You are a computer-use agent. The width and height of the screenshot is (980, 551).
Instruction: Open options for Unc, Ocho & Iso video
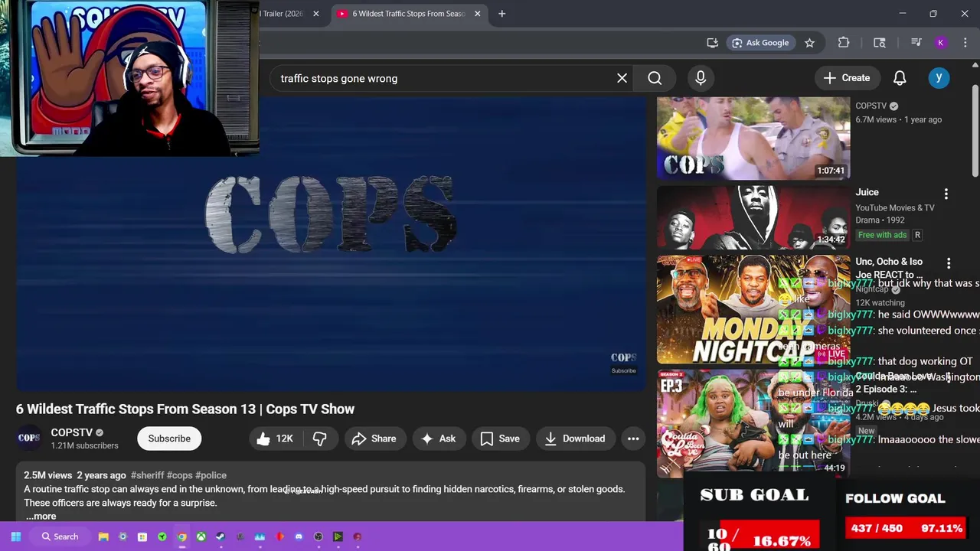click(x=949, y=263)
